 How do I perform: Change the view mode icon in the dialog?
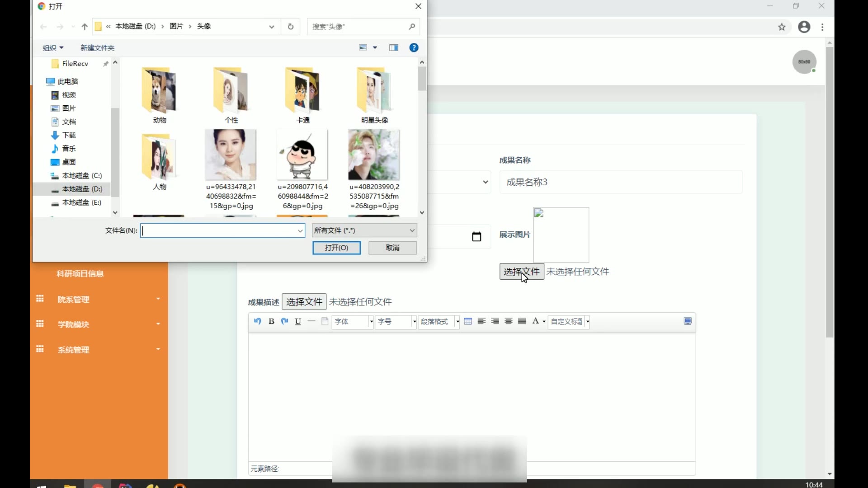(x=363, y=48)
